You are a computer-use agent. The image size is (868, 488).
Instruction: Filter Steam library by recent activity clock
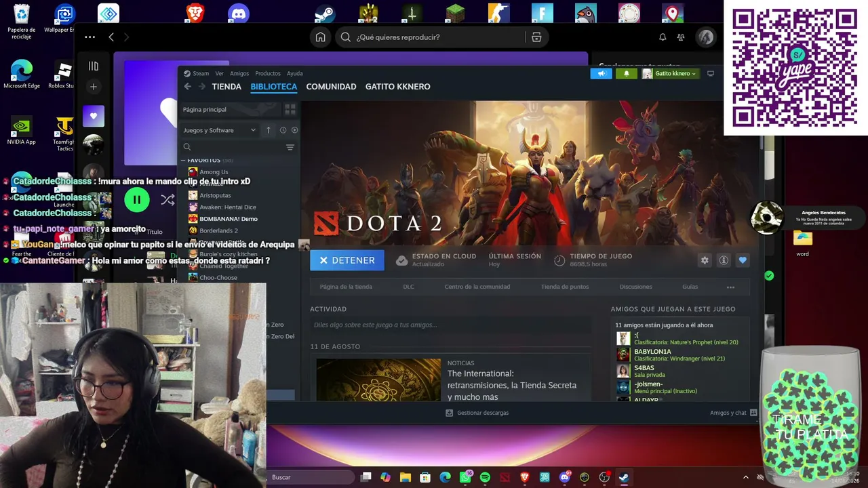pos(283,130)
